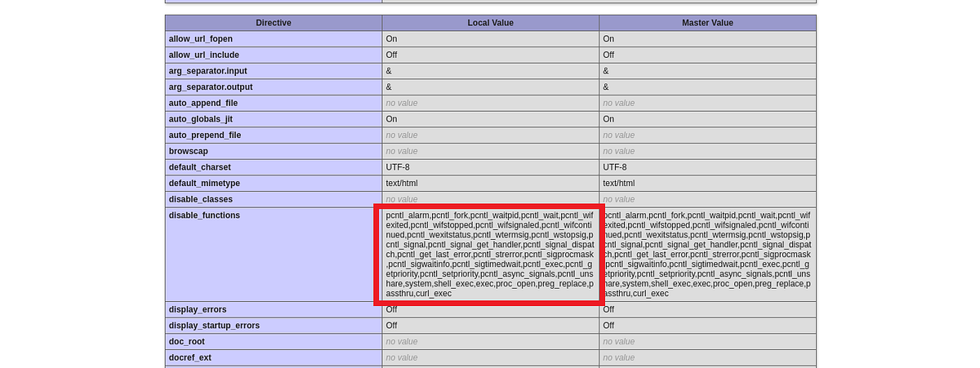The height and width of the screenshot is (368, 980).
Task: Select the default_mimetype directive name
Action: pyautogui.click(x=204, y=183)
